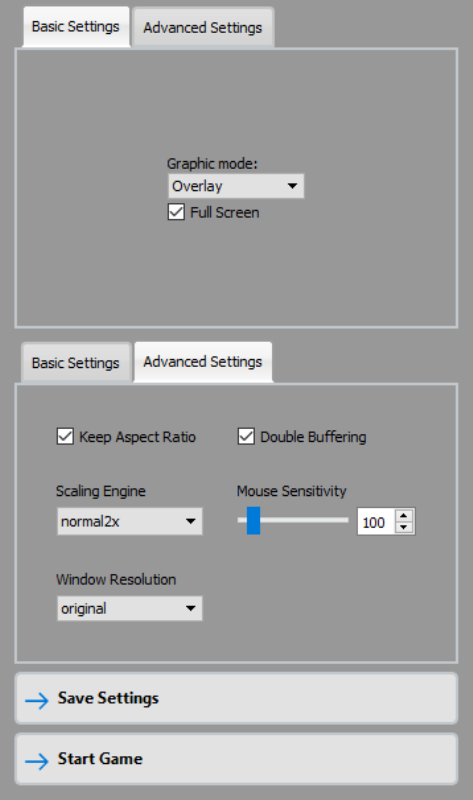
Task: Open the Window Resolution original dropdown
Action: (x=130, y=608)
